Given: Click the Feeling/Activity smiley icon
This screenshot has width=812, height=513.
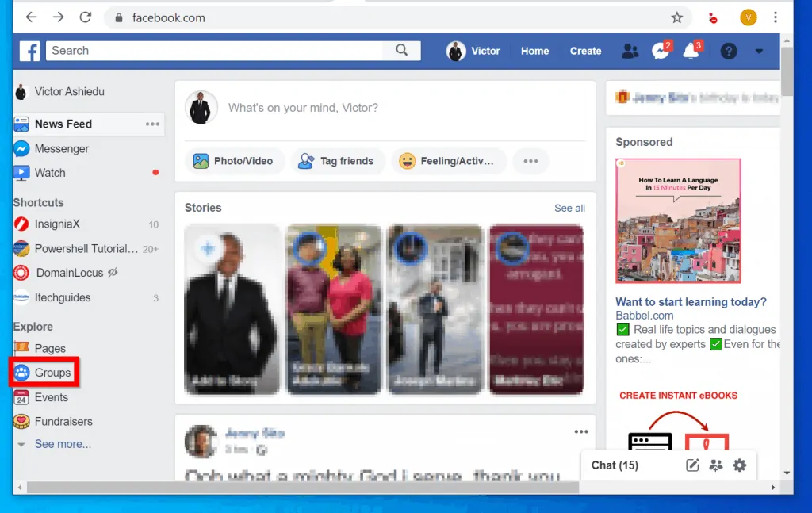Looking at the screenshot, I should 407,160.
